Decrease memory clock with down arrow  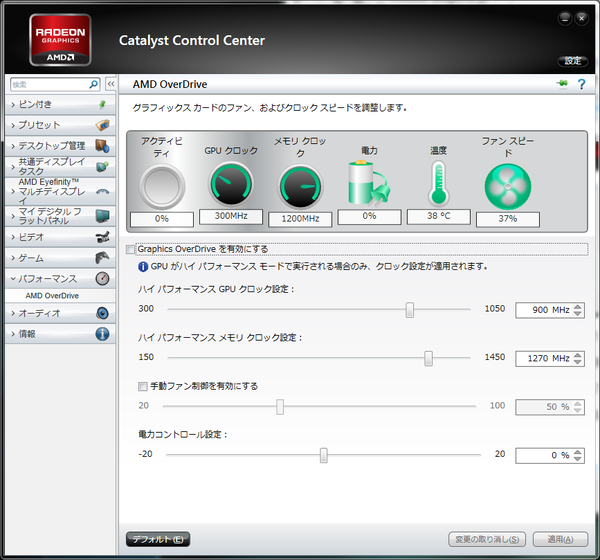pyautogui.click(x=577, y=362)
